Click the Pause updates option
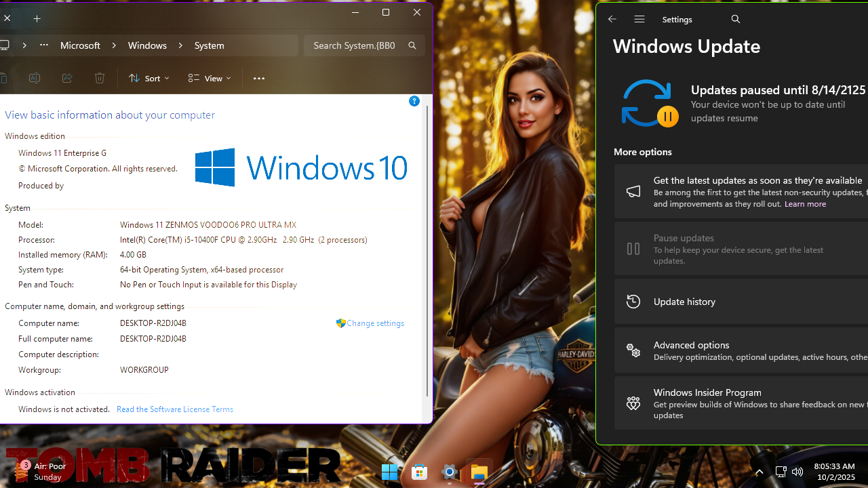This screenshot has height=488, width=868. point(741,249)
